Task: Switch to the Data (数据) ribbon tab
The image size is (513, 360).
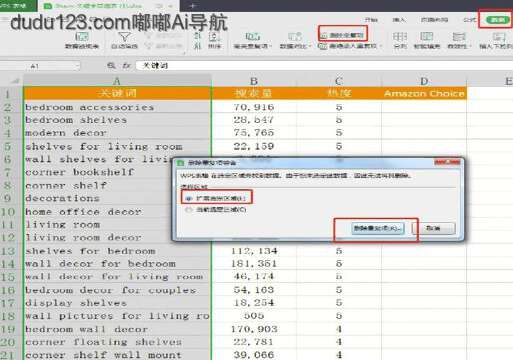Action: coord(498,20)
